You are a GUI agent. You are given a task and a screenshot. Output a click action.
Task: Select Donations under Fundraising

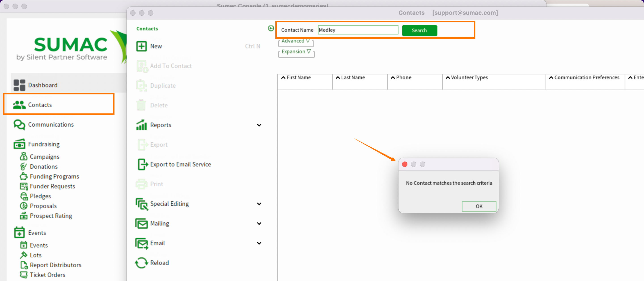(44, 167)
